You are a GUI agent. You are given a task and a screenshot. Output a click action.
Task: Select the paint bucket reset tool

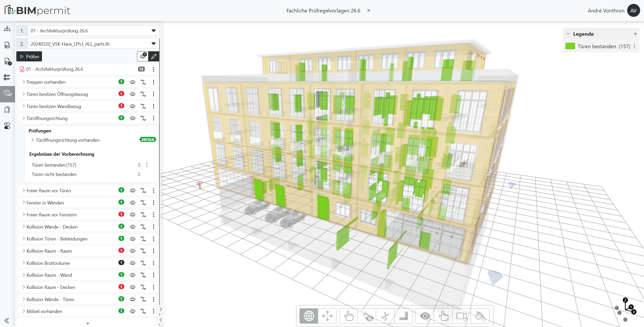coord(480,316)
